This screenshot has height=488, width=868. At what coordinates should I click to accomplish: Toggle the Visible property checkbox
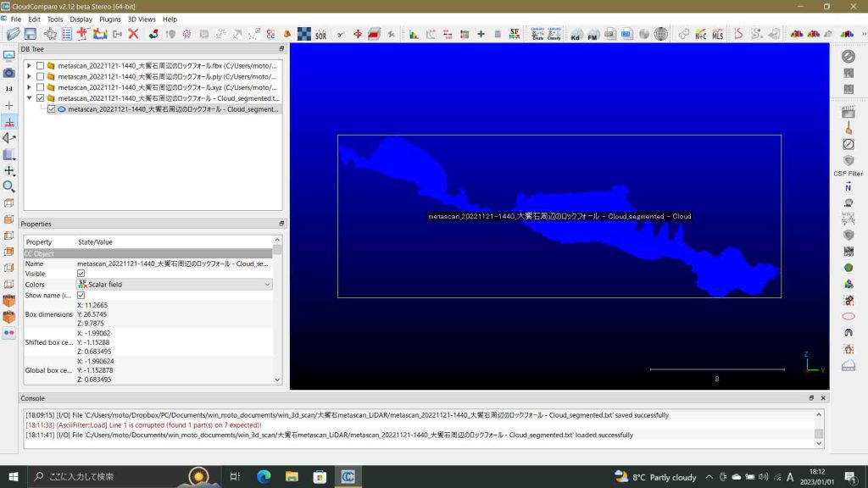point(81,274)
